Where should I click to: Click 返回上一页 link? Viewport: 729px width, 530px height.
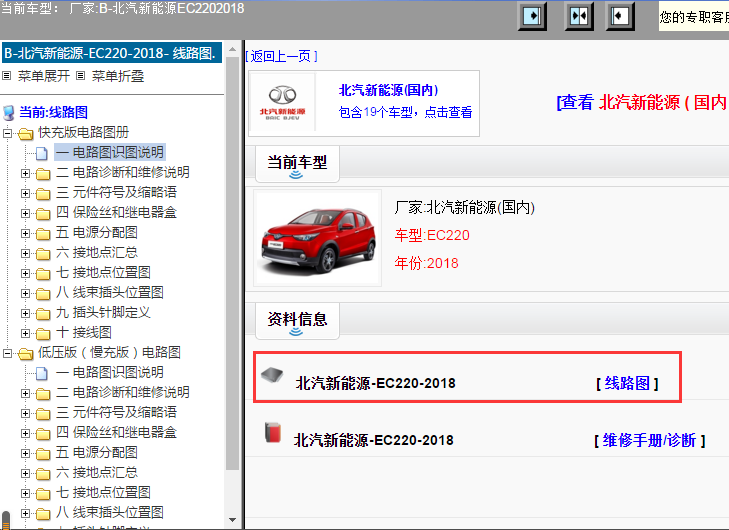pos(281,56)
